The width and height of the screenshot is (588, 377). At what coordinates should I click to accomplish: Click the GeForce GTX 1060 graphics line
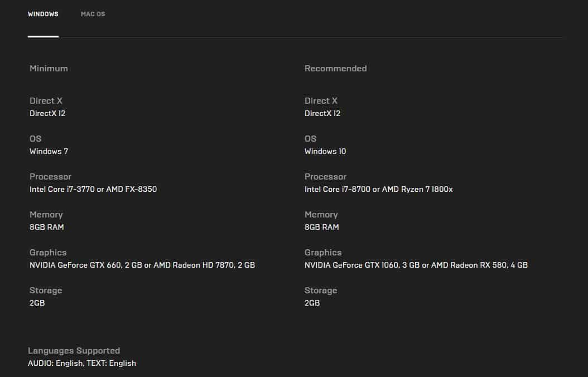416,265
